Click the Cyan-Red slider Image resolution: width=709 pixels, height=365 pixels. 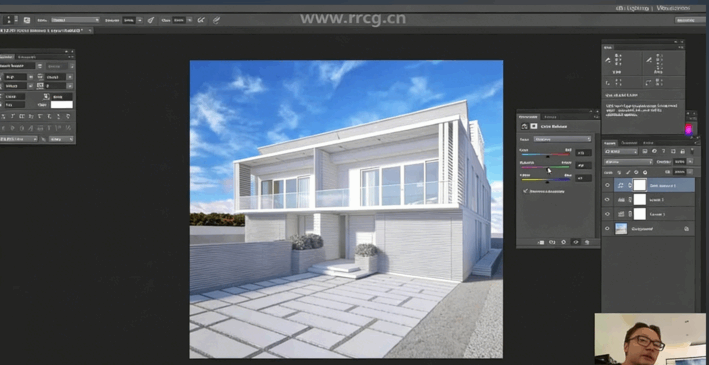pos(545,155)
